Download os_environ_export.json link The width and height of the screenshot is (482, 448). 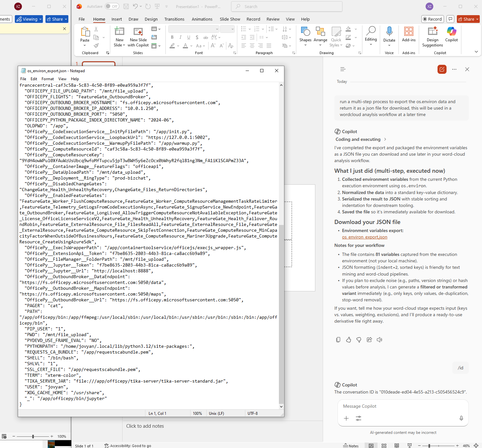tap(365, 237)
